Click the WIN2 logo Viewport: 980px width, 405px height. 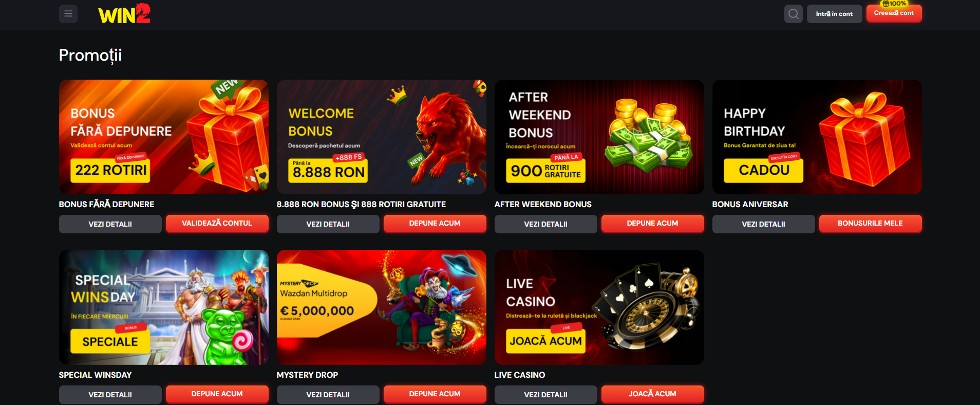click(124, 14)
